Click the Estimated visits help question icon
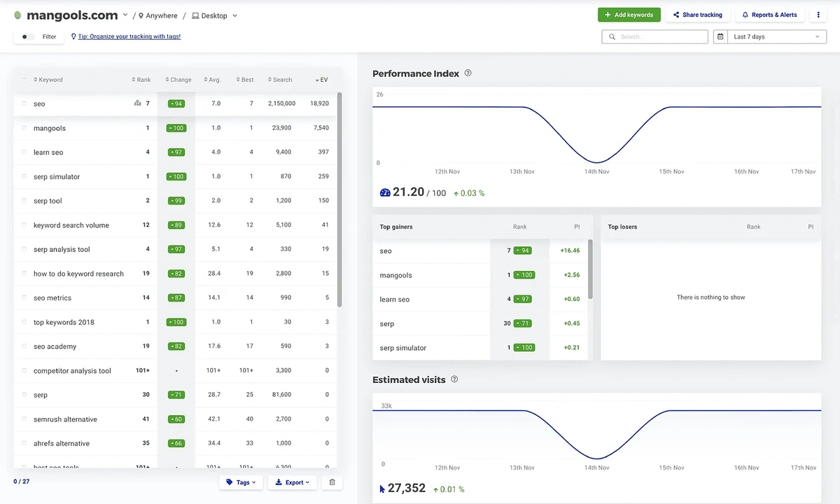This screenshot has height=504, width=840. pos(454,379)
